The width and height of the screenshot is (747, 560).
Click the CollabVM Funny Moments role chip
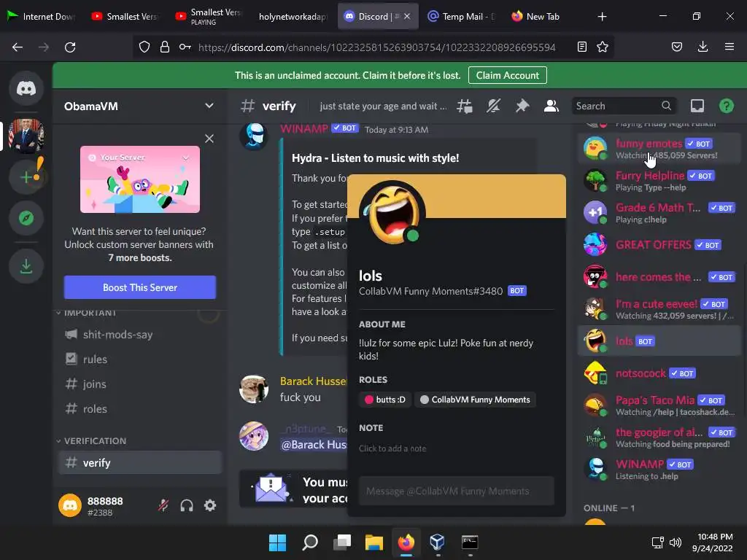(476, 400)
